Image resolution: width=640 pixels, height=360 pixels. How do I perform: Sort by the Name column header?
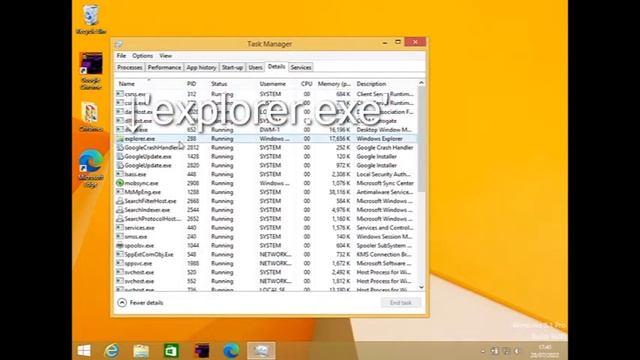click(127, 84)
